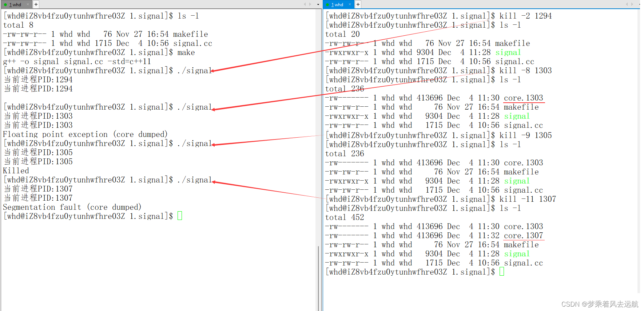Viewport: 644px width, 311px height.
Task: Close the '1 whd' tab in left pane
Action: tap(28, 4)
